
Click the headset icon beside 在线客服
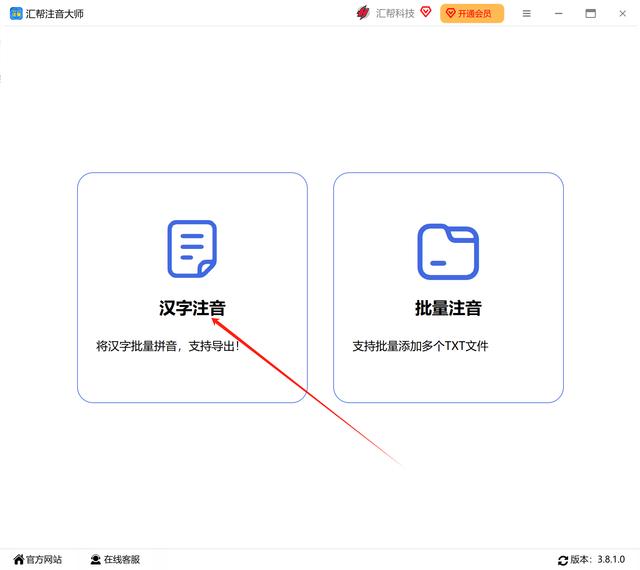96,559
